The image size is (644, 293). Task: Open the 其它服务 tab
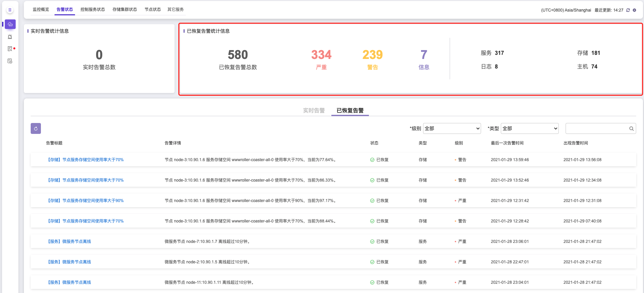176,10
